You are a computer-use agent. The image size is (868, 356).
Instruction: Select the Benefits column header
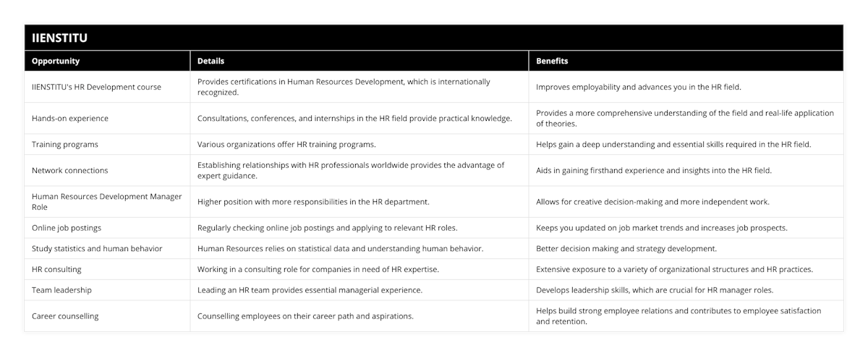tap(686, 62)
